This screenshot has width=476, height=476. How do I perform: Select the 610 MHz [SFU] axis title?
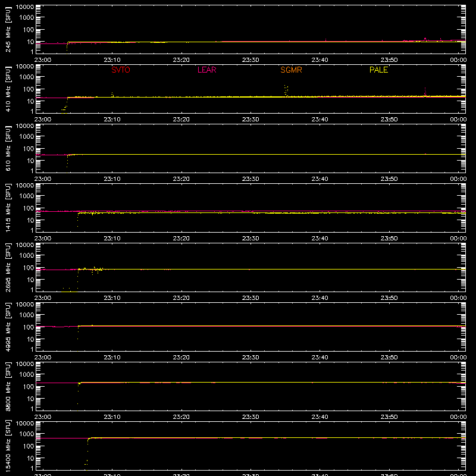pyautogui.click(x=8, y=148)
